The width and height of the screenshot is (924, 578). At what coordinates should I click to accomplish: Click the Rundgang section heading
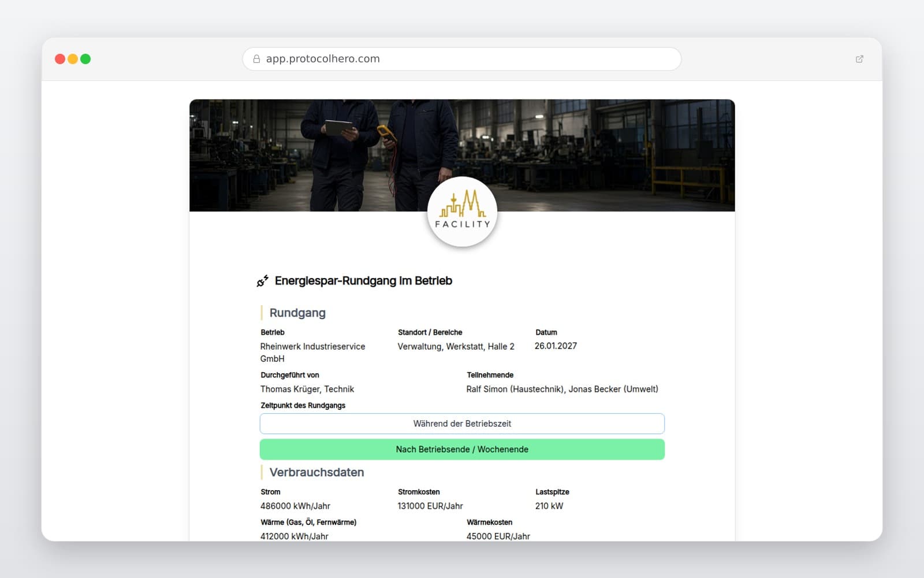(x=297, y=313)
